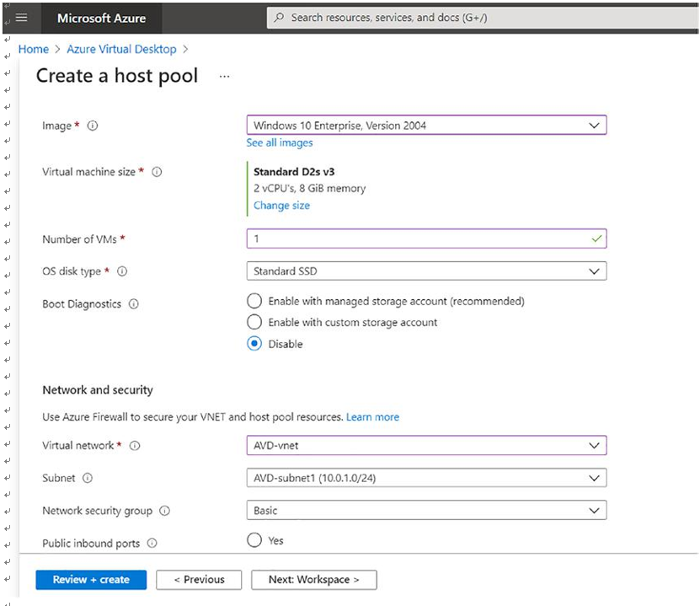
Task: Open the OS disk type dropdown
Action: [426, 271]
